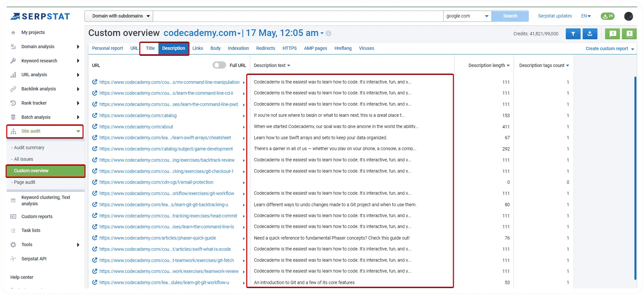Screen dimensions: 644x295
Task: Click the Backlink analysis chain icon
Action: 13,89
